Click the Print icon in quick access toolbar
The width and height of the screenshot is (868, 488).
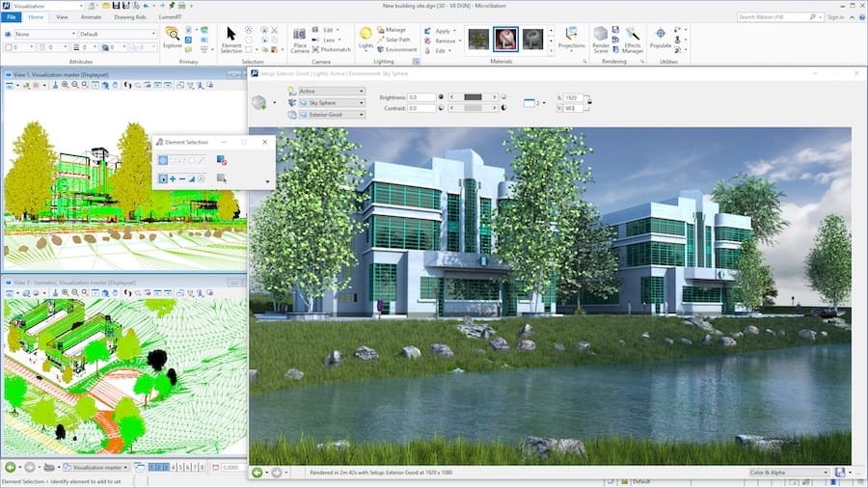point(181,6)
